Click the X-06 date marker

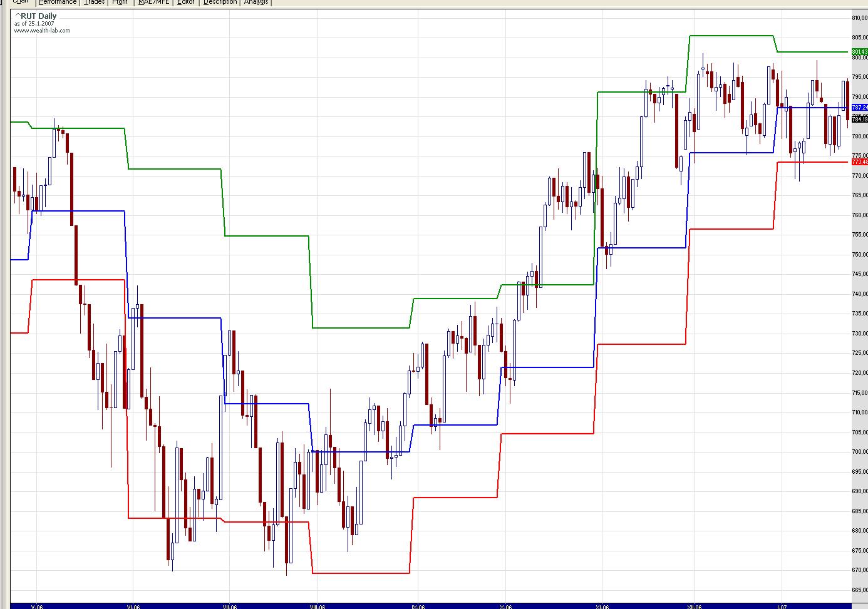point(506,606)
